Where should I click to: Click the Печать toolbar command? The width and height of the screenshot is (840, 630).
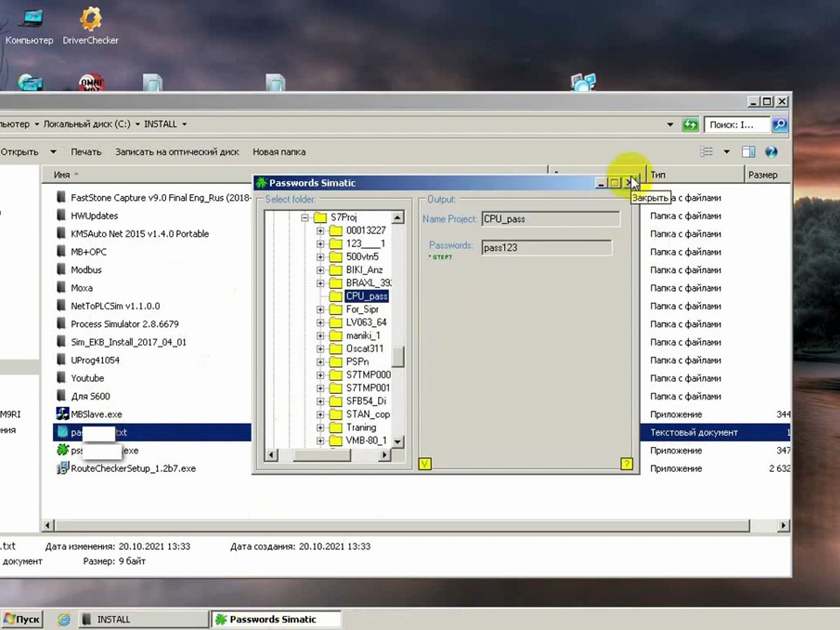[86, 152]
